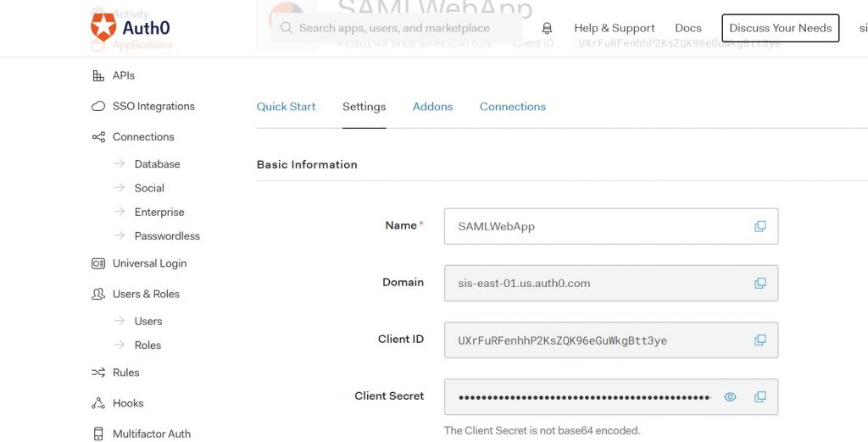Switch to the Quick Start tab
This screenshot has width=868, height=442.
[286, 107]
